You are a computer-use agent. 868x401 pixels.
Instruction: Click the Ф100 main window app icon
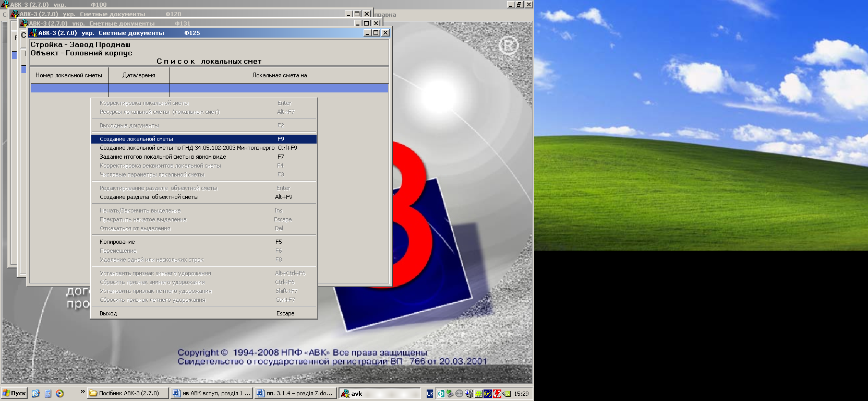click(x=5, y=4)
